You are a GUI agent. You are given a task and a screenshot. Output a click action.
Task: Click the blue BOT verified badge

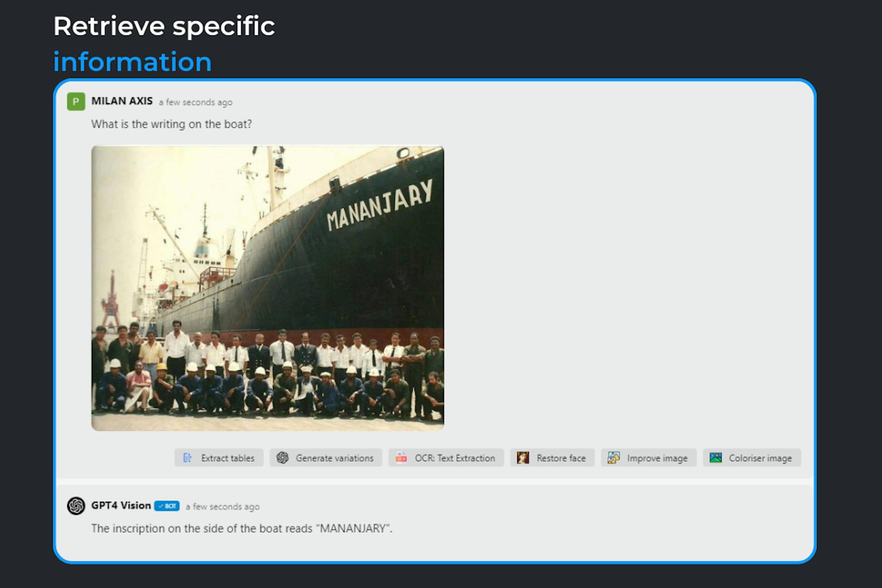click(x=167, y=506)
